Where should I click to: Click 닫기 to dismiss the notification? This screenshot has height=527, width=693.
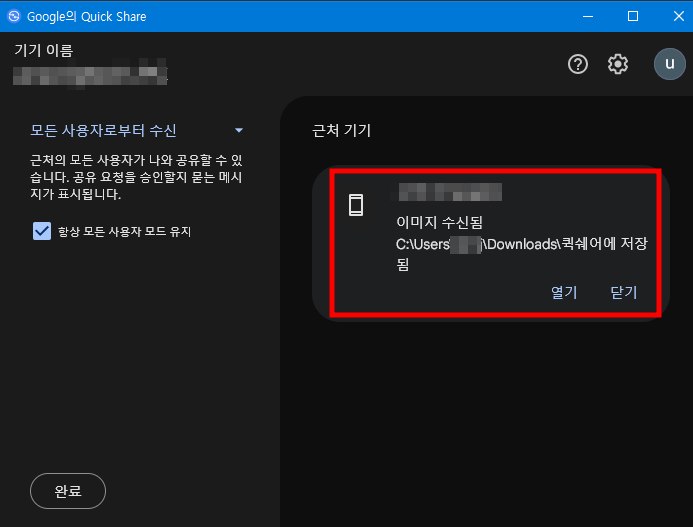point(624,292)
